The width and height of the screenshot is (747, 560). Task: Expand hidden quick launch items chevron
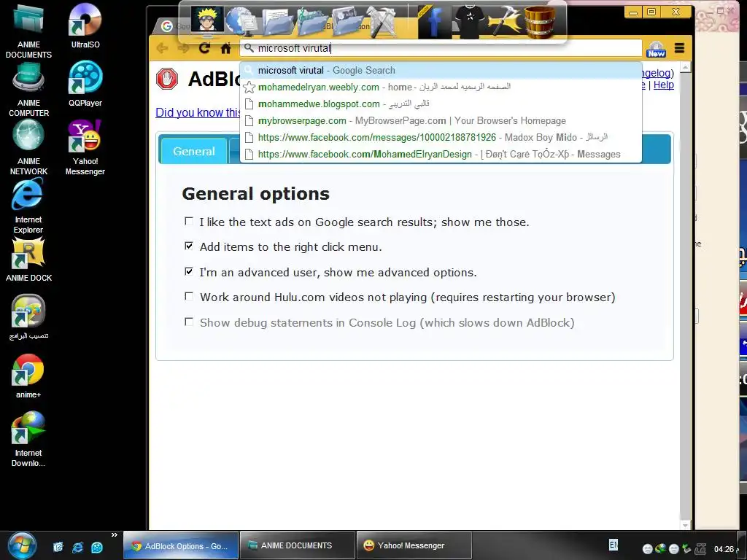115,534
